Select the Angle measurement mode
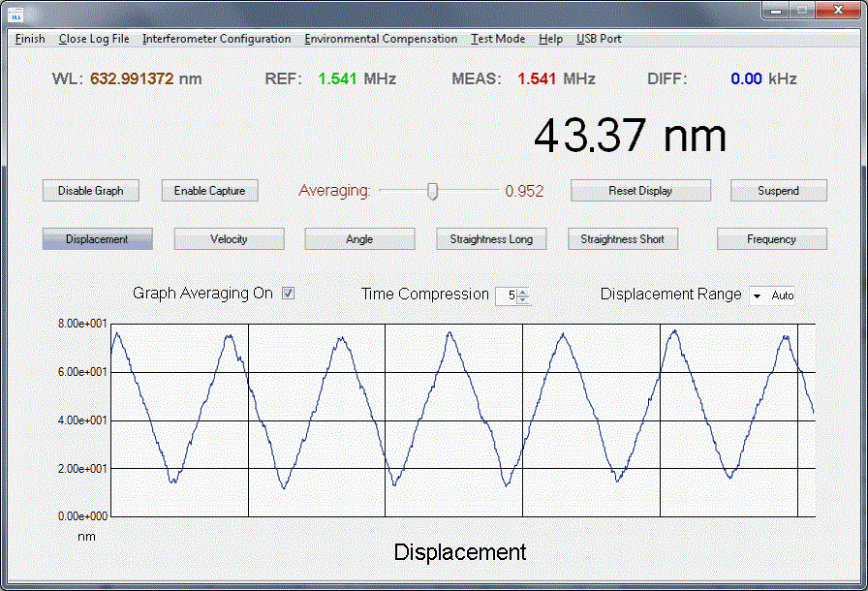Screen dimensions: 868x591 coord(359,239)
